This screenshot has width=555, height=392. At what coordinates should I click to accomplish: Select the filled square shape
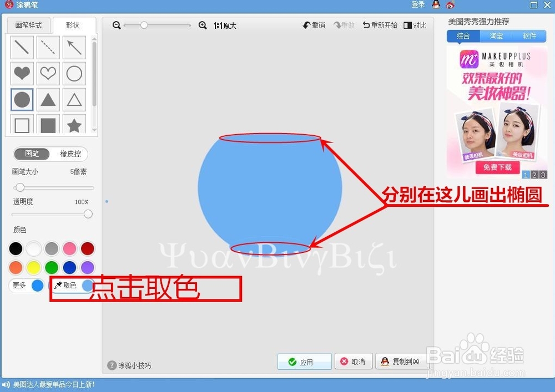click(48, 125)
